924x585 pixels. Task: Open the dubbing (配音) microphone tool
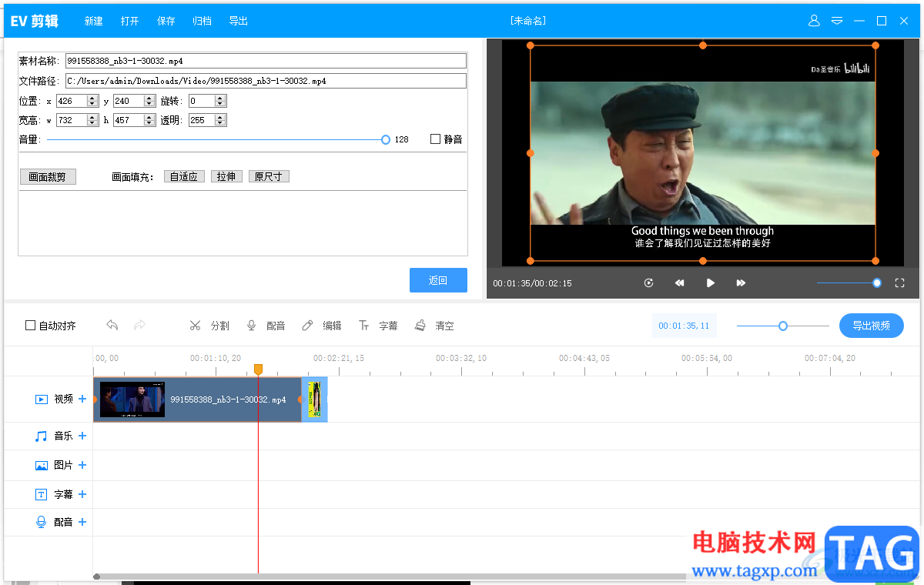(x=251, y=326)
